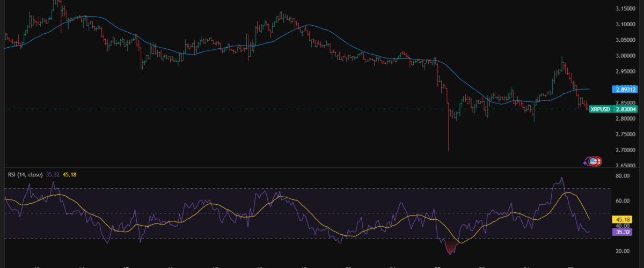The image size is (644, 268).
Task: Click the yellow 45.18 label on RSI scale
Action: click(x=622, y=219)
